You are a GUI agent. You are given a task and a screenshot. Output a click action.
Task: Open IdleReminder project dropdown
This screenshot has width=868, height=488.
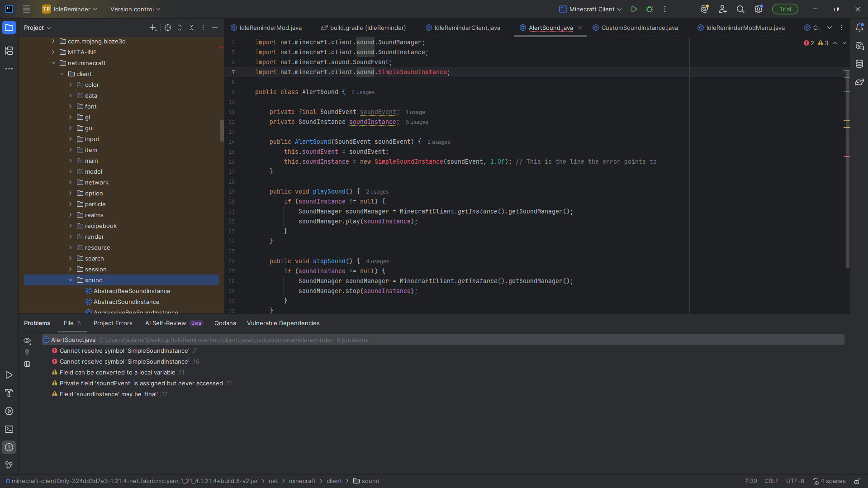pos(70,9)
